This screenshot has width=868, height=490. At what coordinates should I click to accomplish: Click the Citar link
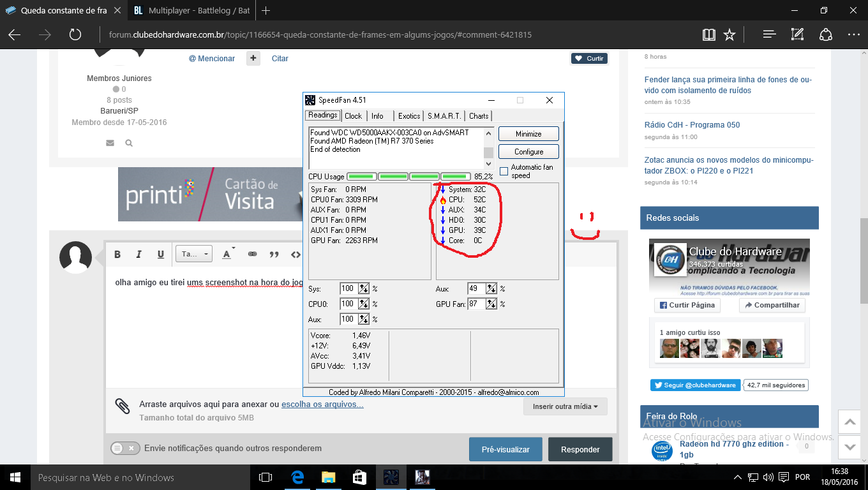pos(280,59)
